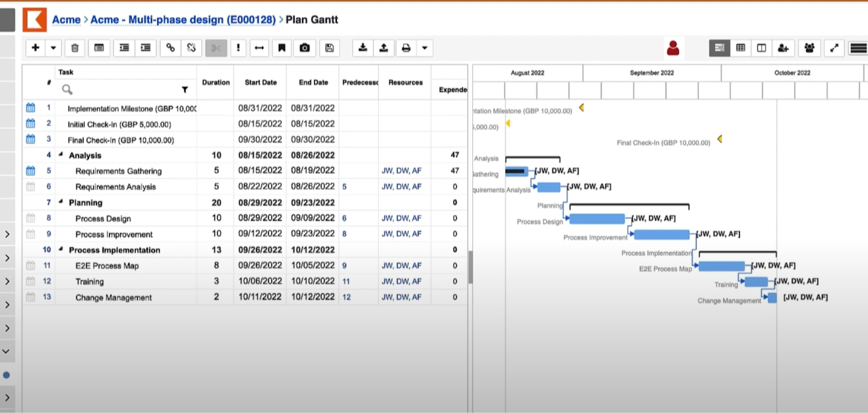Click the link tasks chain icon
868x413 pixels.
[x=170, y=48]
